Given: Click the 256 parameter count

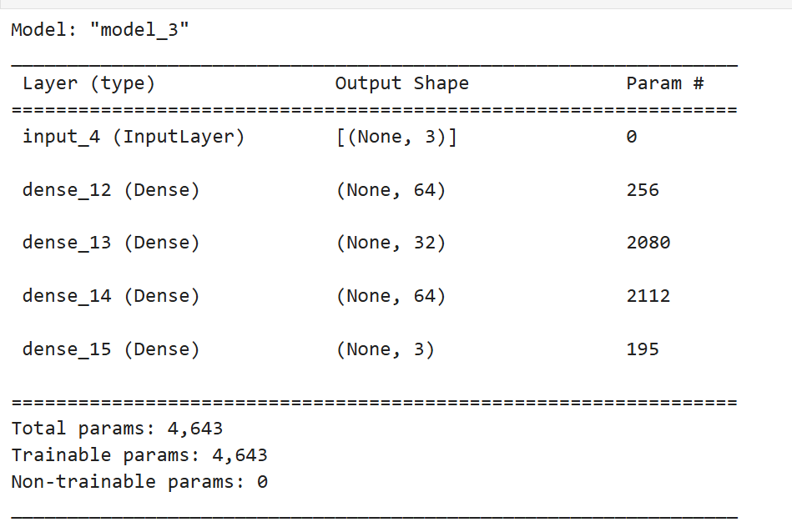Looking at the screenshot, I should [643, 190].
